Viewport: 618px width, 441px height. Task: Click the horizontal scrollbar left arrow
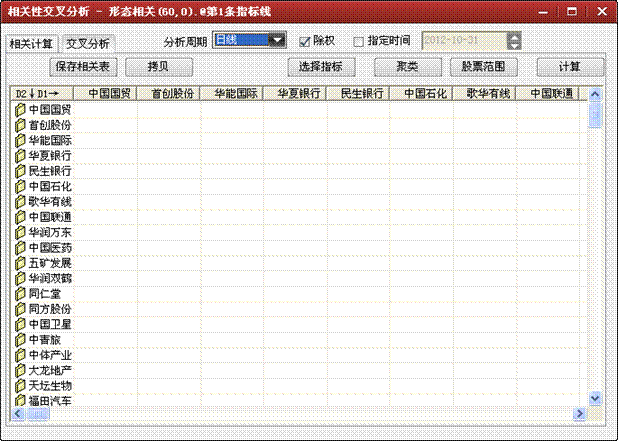(x=18, y=413)
